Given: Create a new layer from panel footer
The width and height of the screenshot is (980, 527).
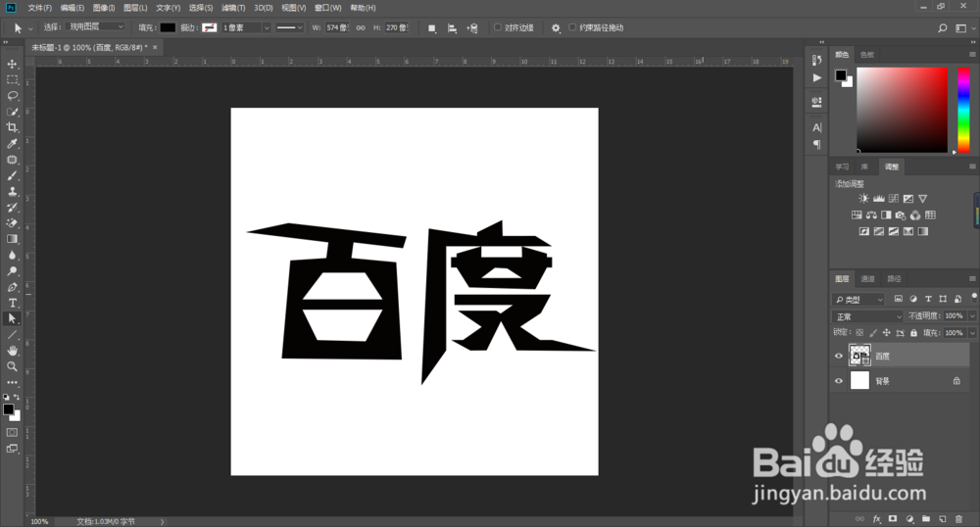Looking at the screenshot, I should click(943, 519).
